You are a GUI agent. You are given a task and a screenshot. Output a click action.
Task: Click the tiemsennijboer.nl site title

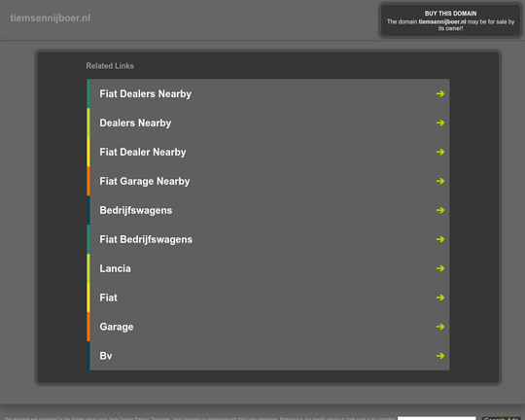51,18
